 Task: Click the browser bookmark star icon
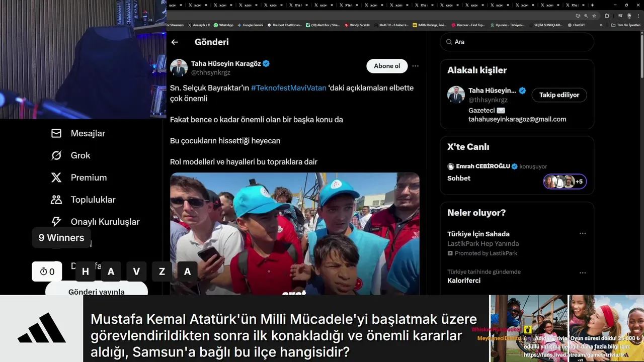tap(594, 16)
